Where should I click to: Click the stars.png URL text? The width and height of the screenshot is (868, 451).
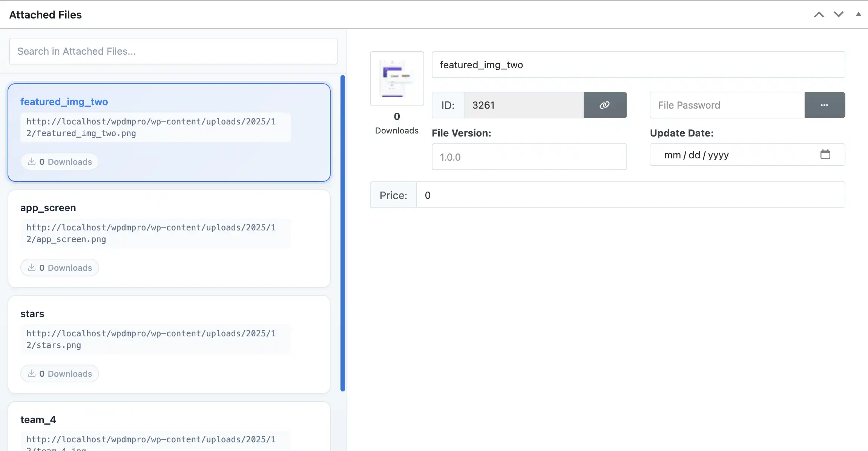(151, 339)
